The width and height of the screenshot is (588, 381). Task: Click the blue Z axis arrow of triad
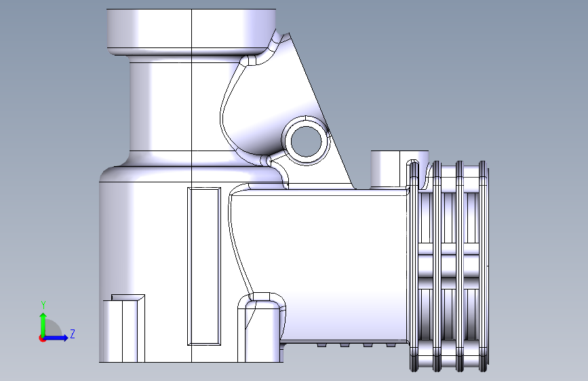[56, 338]
